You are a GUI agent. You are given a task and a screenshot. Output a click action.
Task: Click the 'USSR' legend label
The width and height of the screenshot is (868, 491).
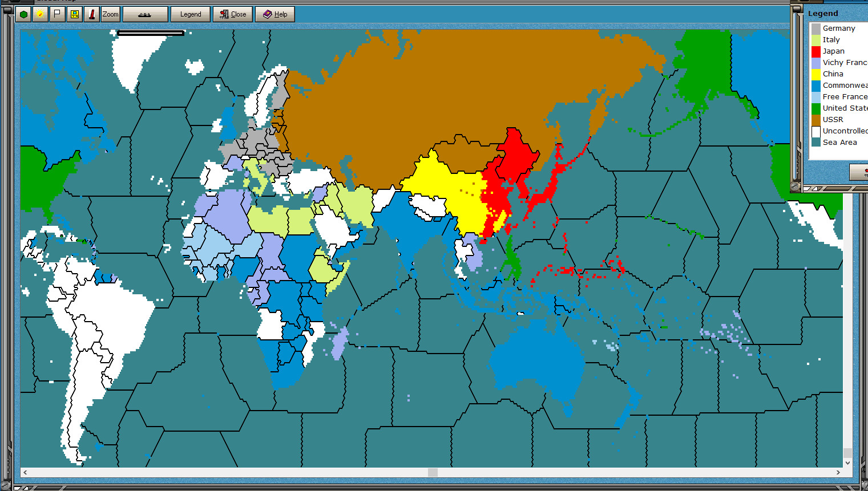click(x=833, y=120)
